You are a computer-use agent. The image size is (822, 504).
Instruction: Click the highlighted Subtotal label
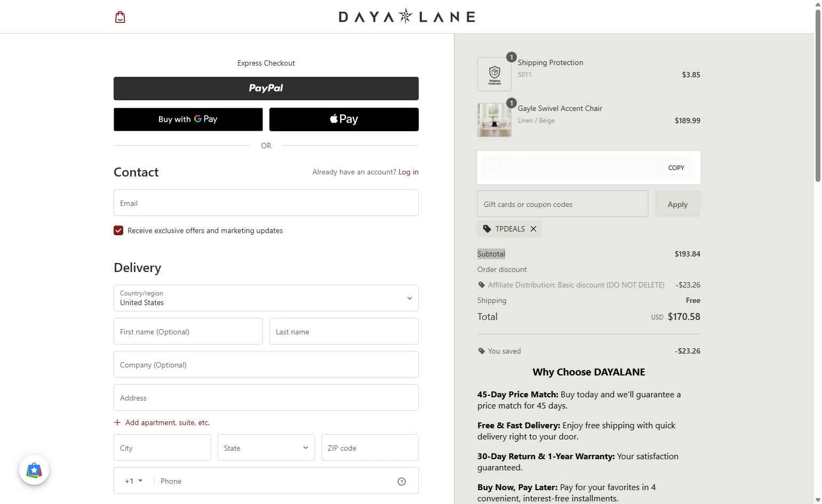[491, 254]
